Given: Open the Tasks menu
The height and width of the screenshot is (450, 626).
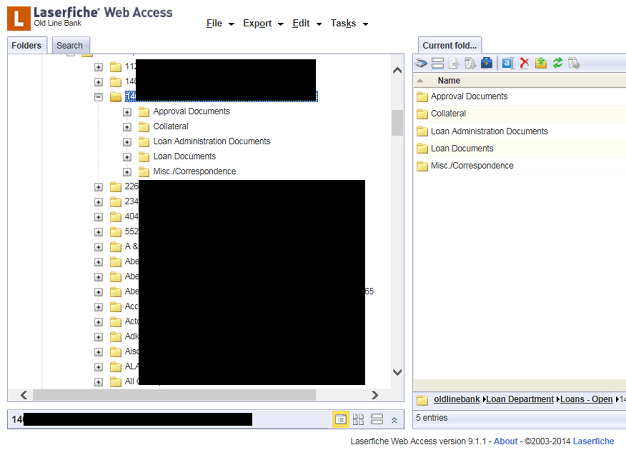Looking at the screenshot, I should coord(349,24).
